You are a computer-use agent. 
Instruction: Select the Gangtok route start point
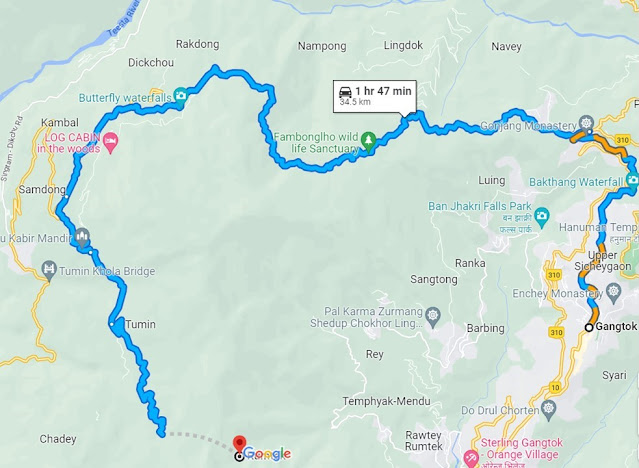pos(588,327)
